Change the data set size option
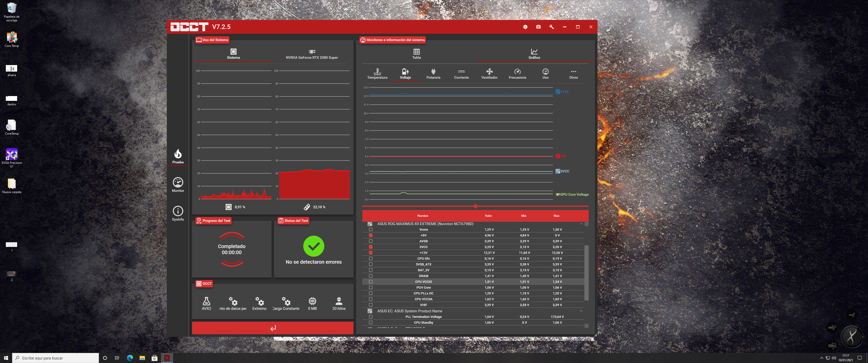The height and width of the screenshot is (363, 868). (233, 304)
